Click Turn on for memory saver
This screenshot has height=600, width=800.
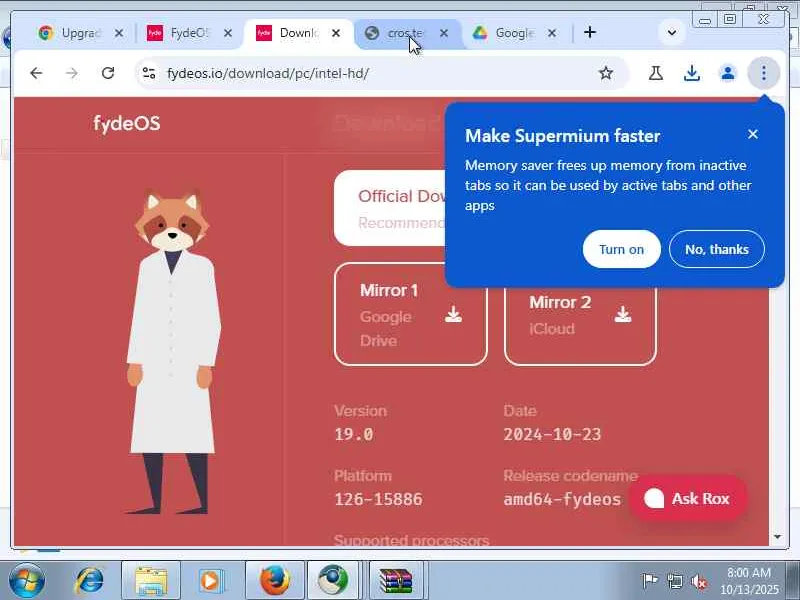(621, 249)
